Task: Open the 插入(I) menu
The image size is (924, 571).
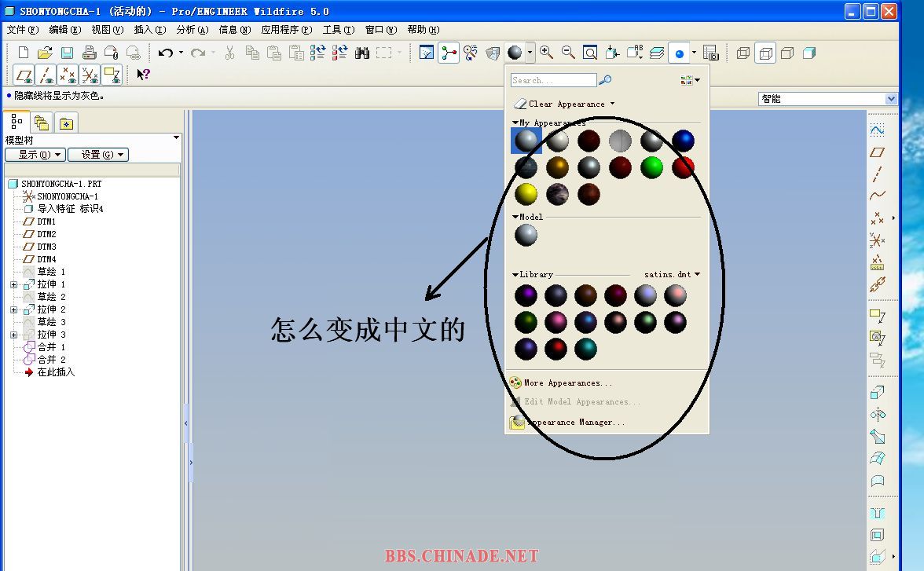Action: tap(149, 30)
